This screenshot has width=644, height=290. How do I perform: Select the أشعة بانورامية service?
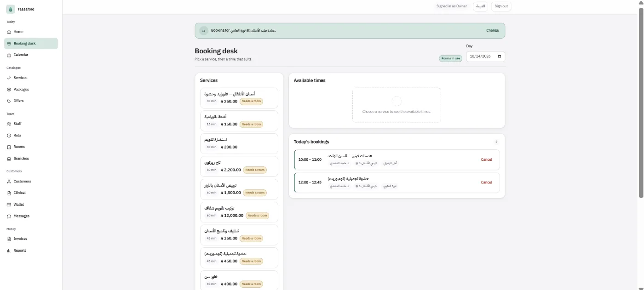click(239, 121)
